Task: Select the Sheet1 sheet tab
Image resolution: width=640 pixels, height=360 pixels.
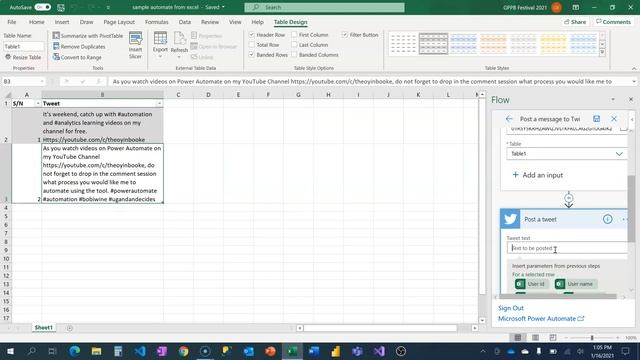Action: point(43,328)
